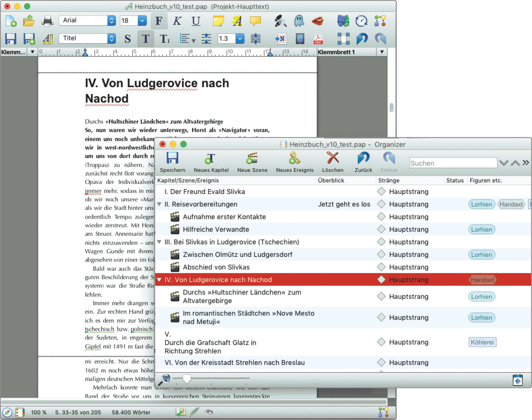Screen dimensions: 532x420
Task: Open the thesaurus ghost icon
Action: [x=299, y=21]
